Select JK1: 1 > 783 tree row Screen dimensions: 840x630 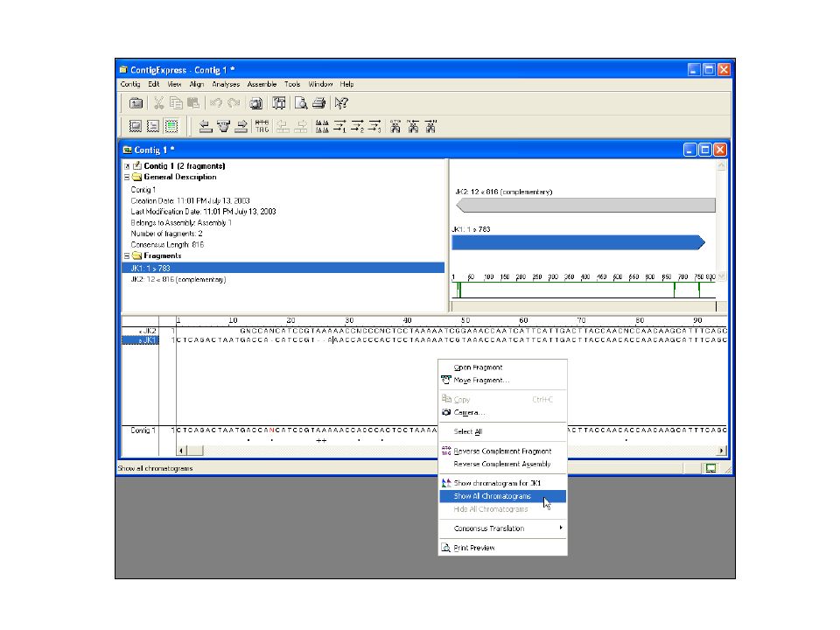[x=283, y=268]
